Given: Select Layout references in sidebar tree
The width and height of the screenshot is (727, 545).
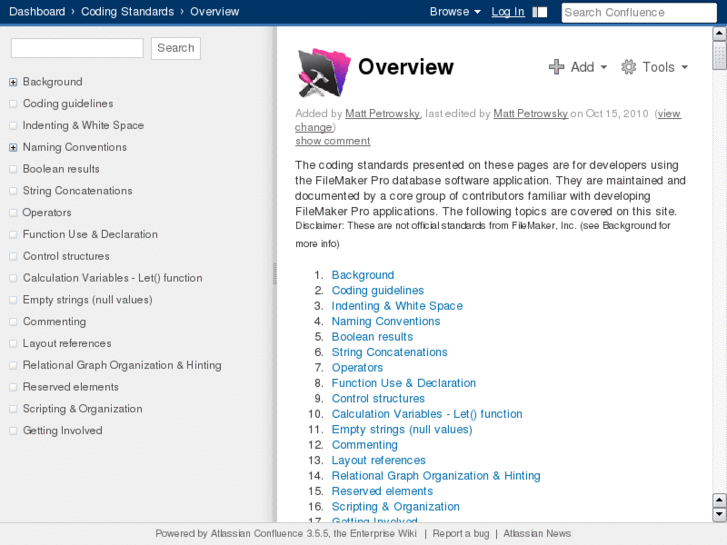Looking at the screenshot, I should click(67, 344).
